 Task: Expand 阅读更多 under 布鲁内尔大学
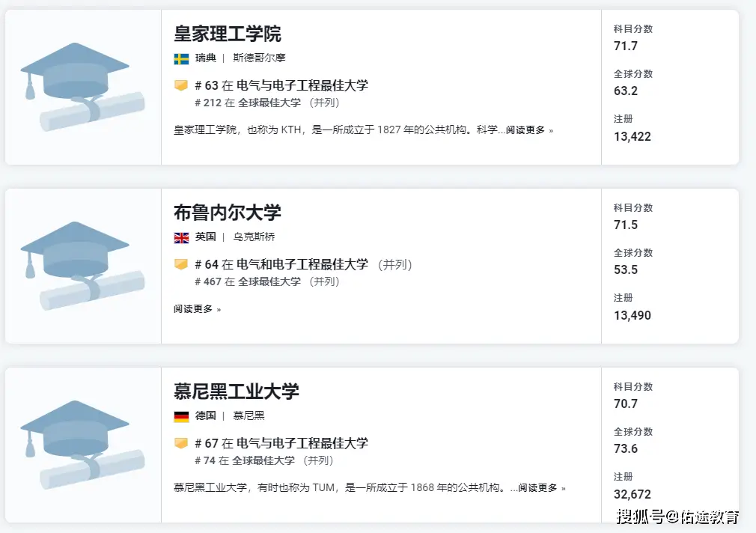click(x=197, y=309)
